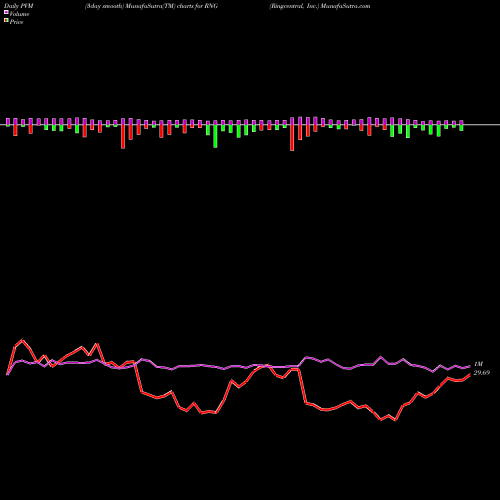
Task: Click the 'Daily PVM' title text
Action: coord(19,6)
